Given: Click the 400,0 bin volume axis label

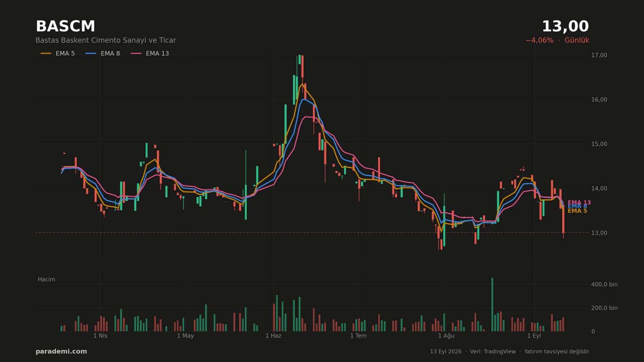Looking at the screenshot, I should 604,284.
